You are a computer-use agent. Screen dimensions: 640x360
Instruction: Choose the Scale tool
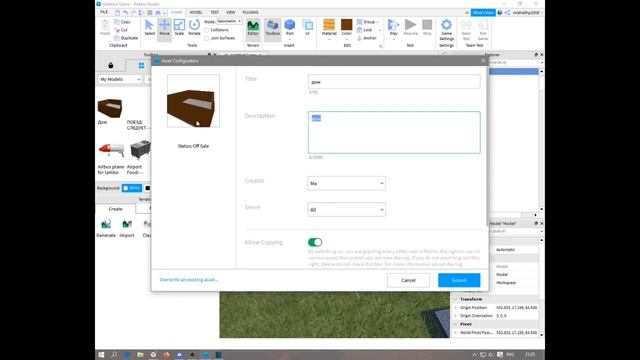[x=179, y=27]
